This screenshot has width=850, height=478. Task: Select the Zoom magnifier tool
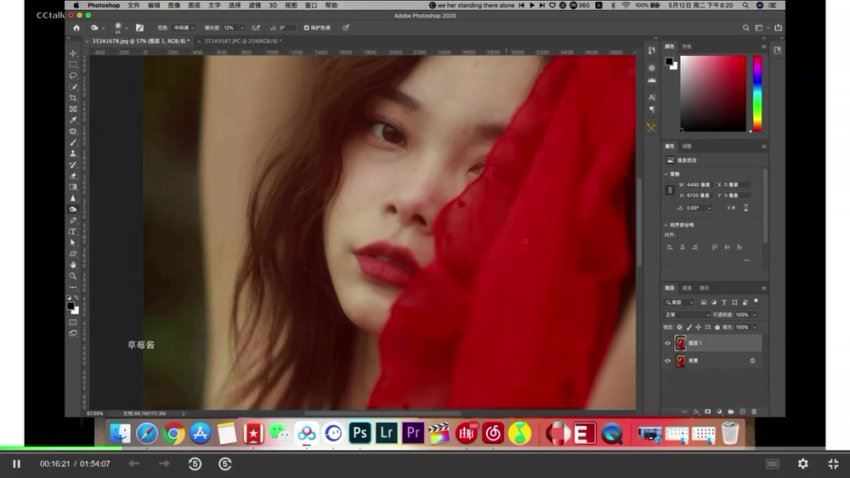[x=73, y=275]
